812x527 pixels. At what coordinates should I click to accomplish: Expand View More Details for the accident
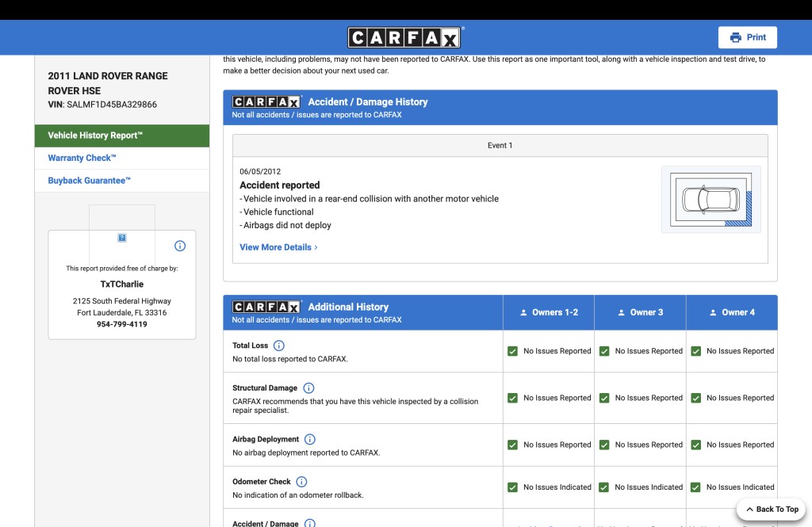pos(278,247)
